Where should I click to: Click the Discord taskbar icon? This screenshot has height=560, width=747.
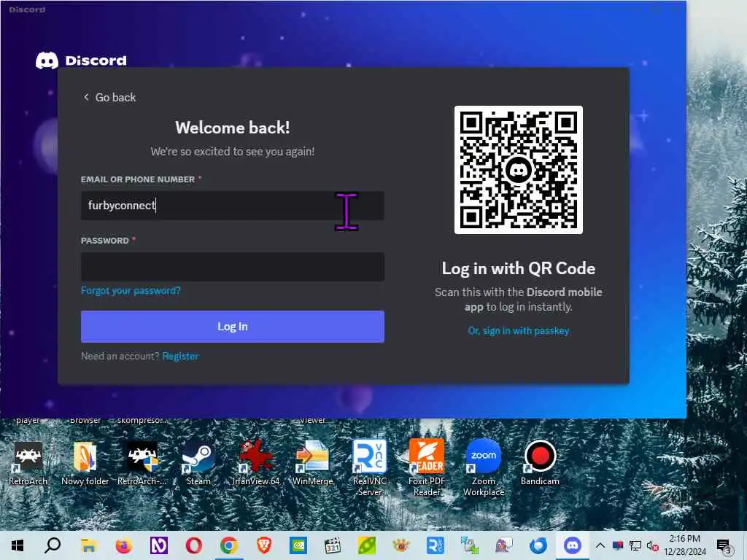(573, 545)
